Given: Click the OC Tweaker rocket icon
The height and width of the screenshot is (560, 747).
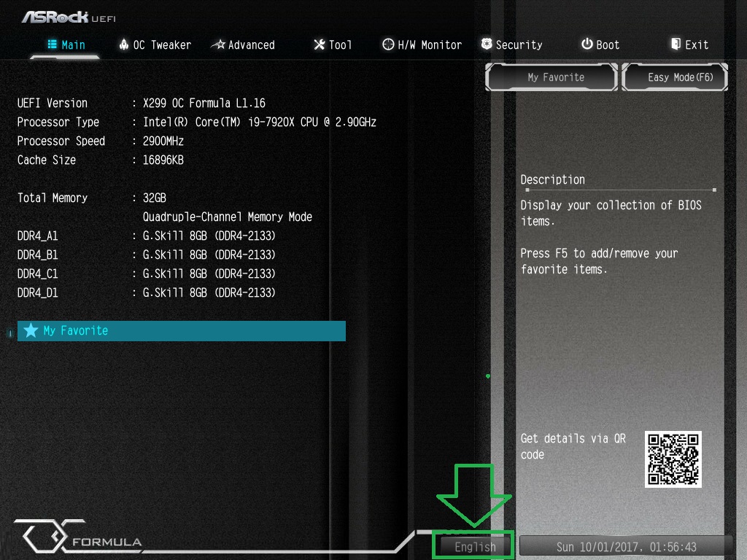Looking at the screenshot, I should click(124, 44).
